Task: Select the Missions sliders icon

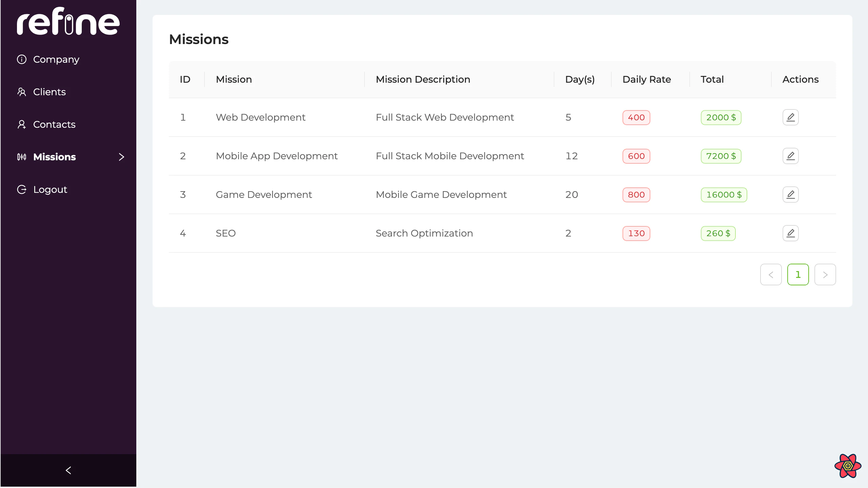Action: [22, 157]
